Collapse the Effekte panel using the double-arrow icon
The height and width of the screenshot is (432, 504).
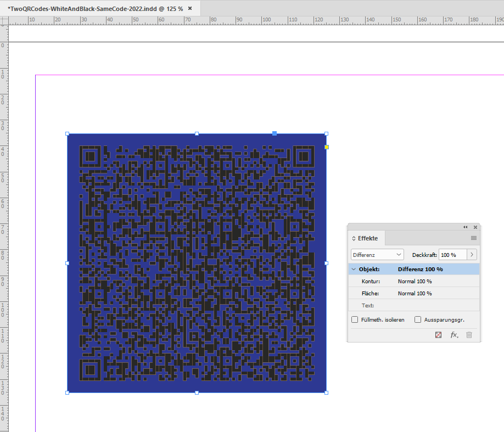pos(465,227)
